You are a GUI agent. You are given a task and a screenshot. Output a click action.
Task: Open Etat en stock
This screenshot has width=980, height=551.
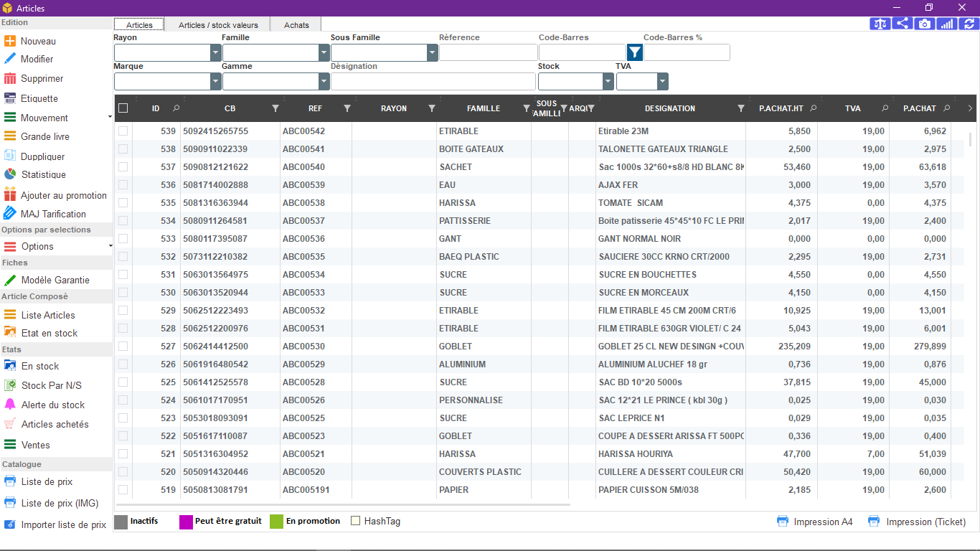41,333
